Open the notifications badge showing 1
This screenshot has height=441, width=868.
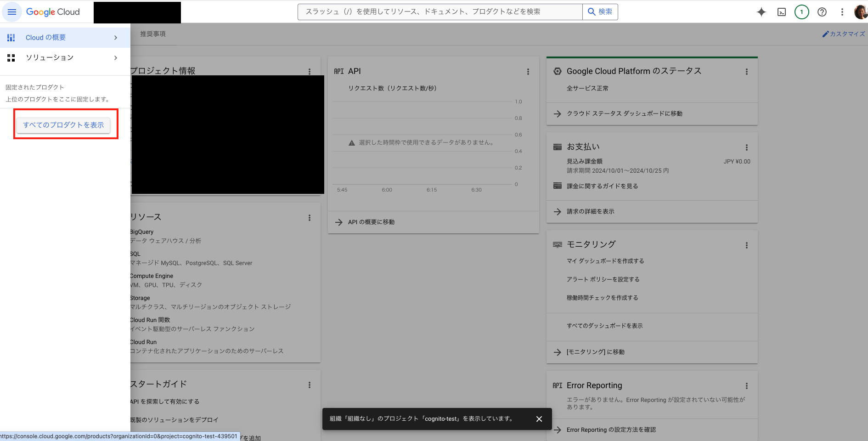click(802, 12)
